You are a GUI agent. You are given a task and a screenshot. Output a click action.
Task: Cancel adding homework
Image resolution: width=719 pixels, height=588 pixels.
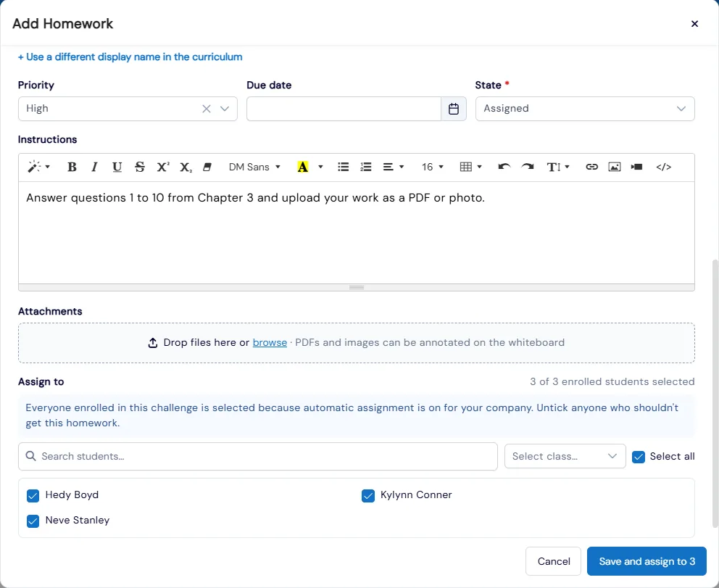[554, 561]
